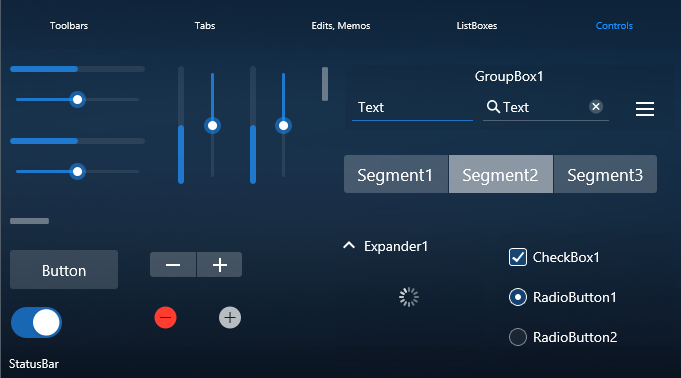Click the red minus circle button
This screenshot has height=378, width=681.
point(165,318)
